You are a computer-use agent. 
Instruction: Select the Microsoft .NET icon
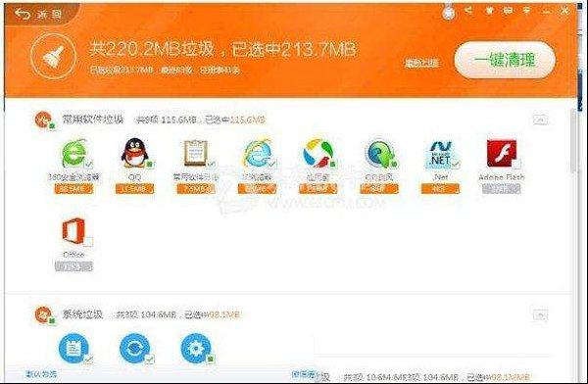coord(440,154)
